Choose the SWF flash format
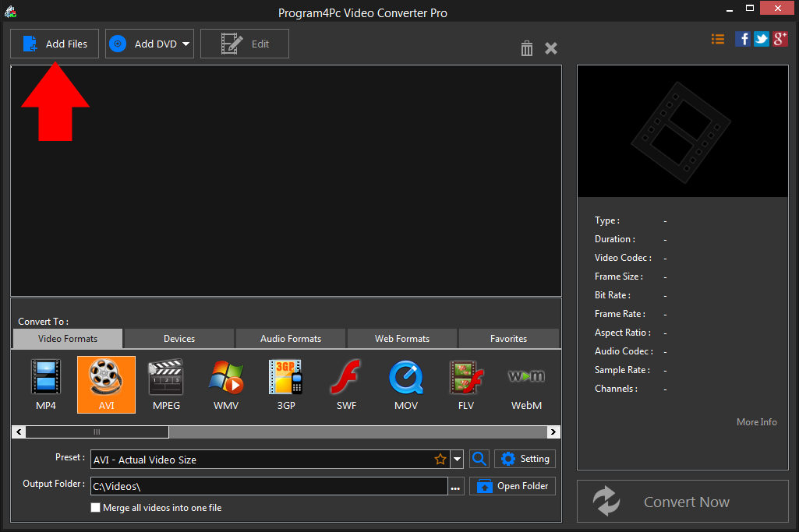Screen dimensions: 799x532 [345, 384]
